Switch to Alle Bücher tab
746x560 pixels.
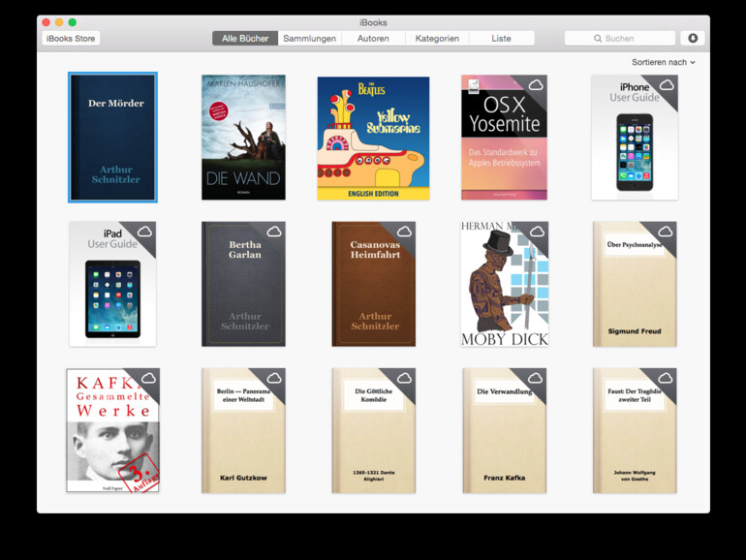245,39
